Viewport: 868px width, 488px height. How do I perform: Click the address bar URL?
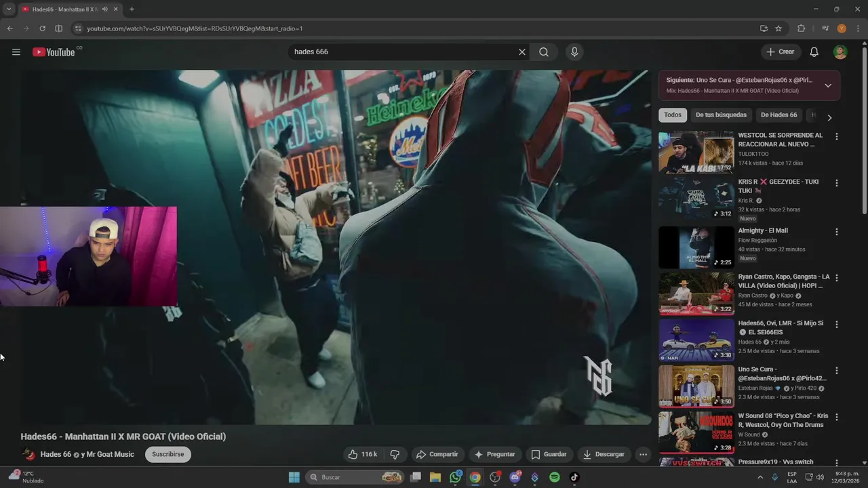point(195,28)
